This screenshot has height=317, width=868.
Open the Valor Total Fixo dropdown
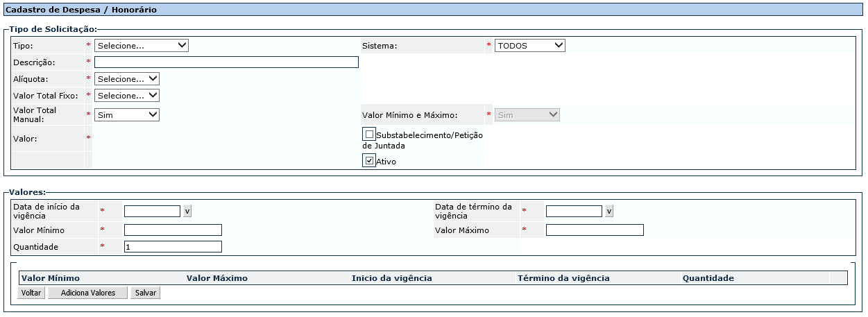(x=127, y=95)
